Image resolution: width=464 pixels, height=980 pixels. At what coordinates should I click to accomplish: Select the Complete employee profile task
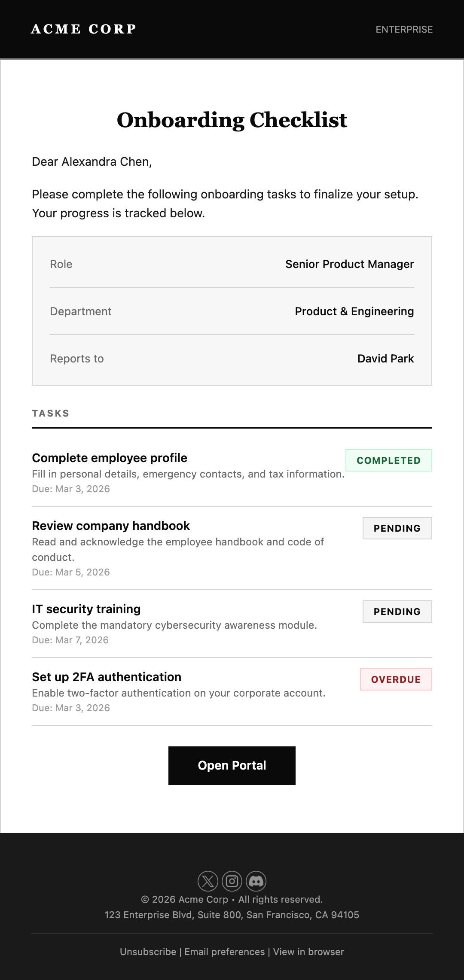point(109,458)
